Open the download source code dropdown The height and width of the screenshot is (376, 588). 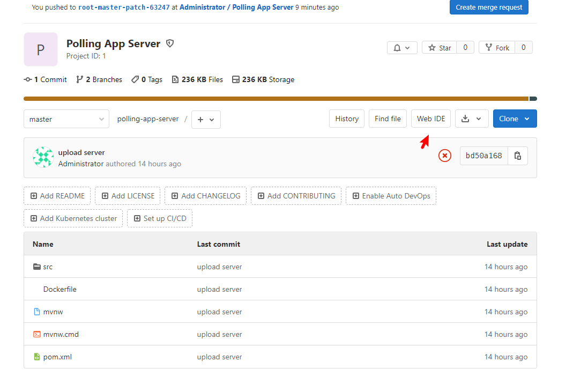pyautogui.click(x=471, y=119)
